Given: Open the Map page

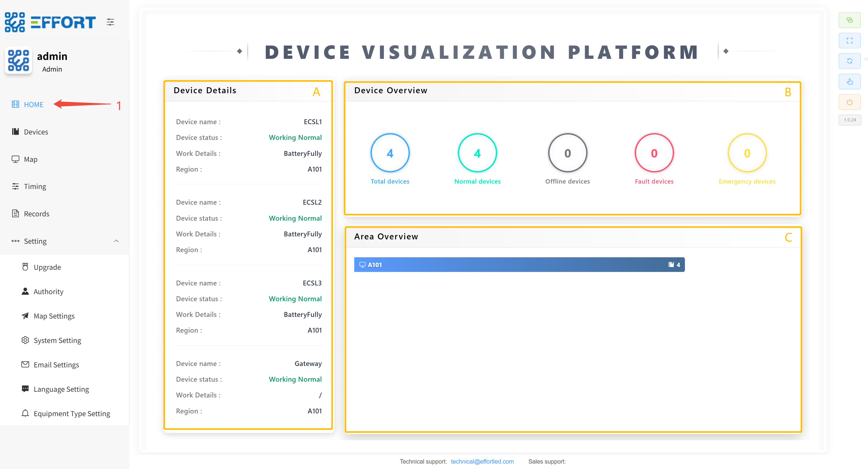Looking at the screenshot, I should [x=30, y=159].
